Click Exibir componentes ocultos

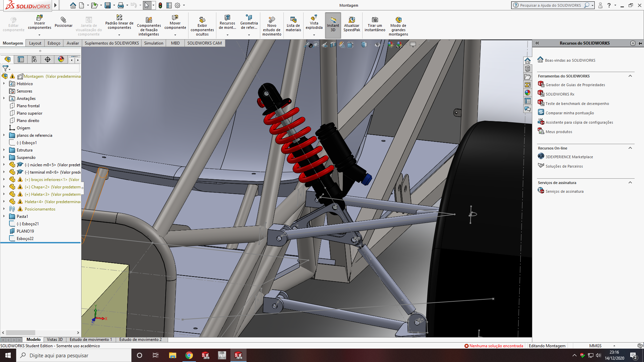coord(202,26)
